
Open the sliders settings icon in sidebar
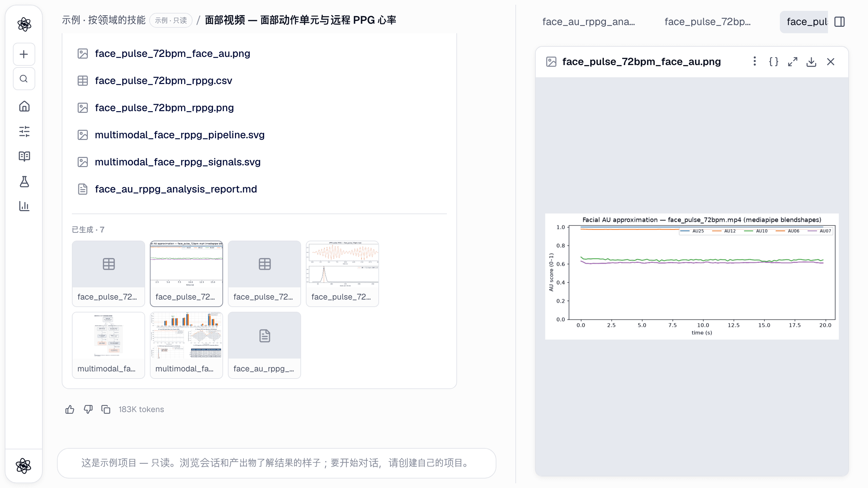point(24,131)
